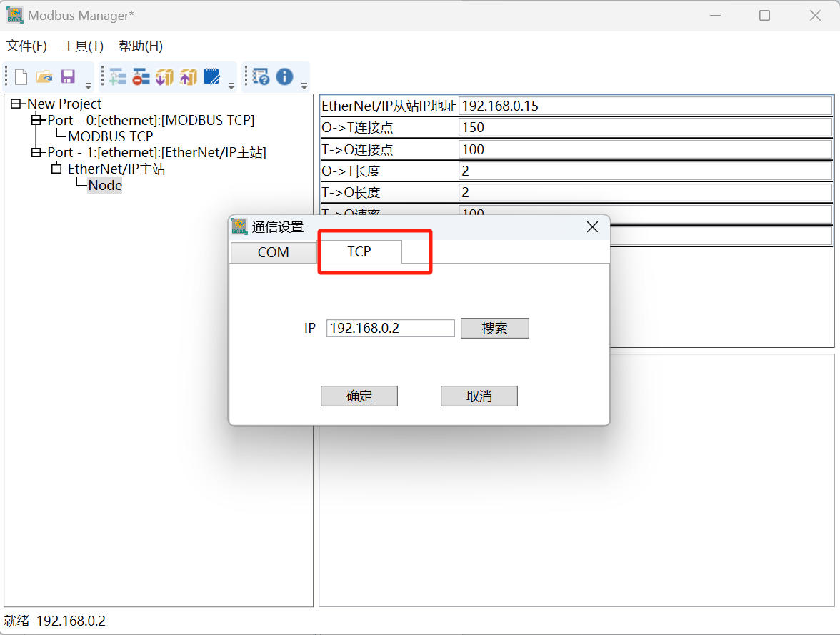Image resolution: width=840 pixels, height=635 pixels.
Task: Open the help toolbar overflow arrow
Action: click(304, 85)
